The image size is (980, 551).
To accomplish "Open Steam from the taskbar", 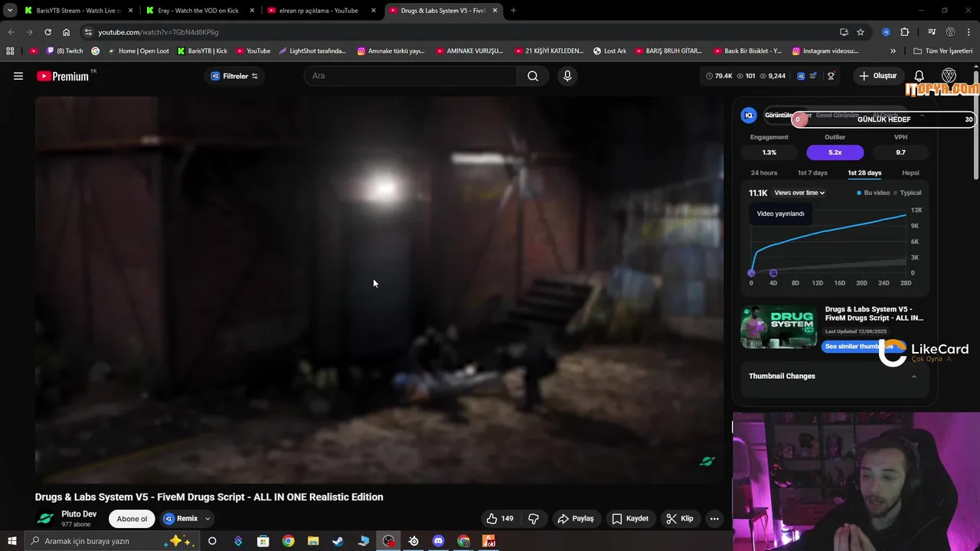I will tap(338, 541).
